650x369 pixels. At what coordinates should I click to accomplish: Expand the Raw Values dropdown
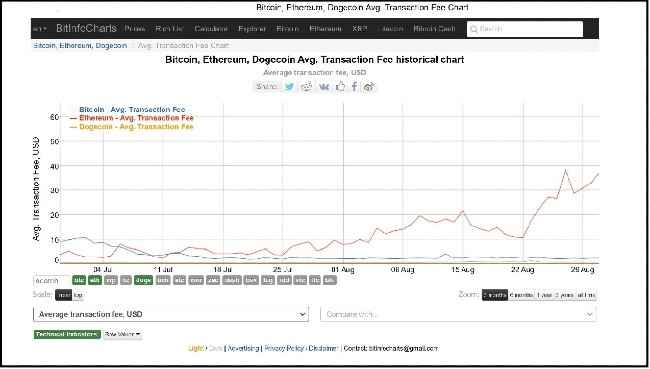(122, 334)
